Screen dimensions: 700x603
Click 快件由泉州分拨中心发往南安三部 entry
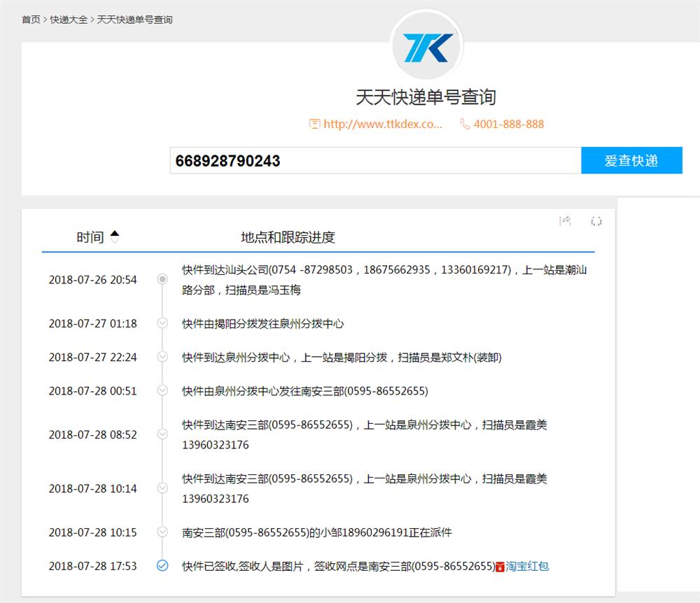[x=305, y=391]
